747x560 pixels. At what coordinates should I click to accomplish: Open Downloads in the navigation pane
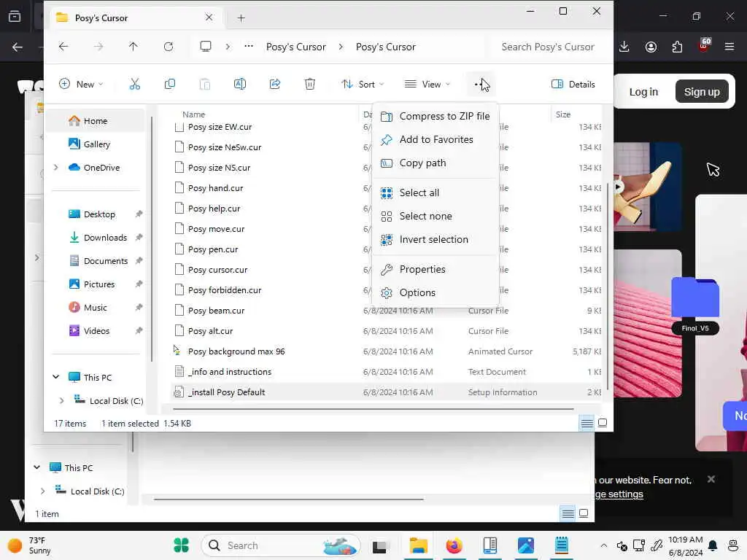(x=105, y=238)
